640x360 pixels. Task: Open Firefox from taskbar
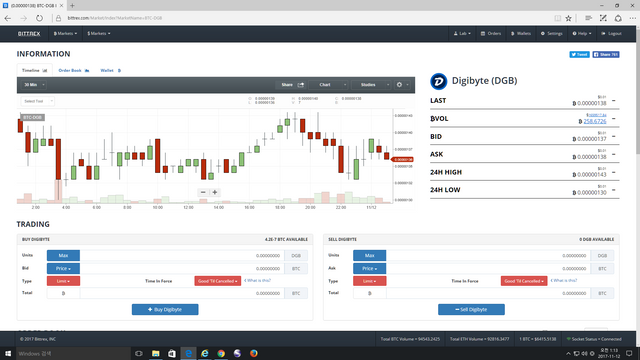[253, 353]
